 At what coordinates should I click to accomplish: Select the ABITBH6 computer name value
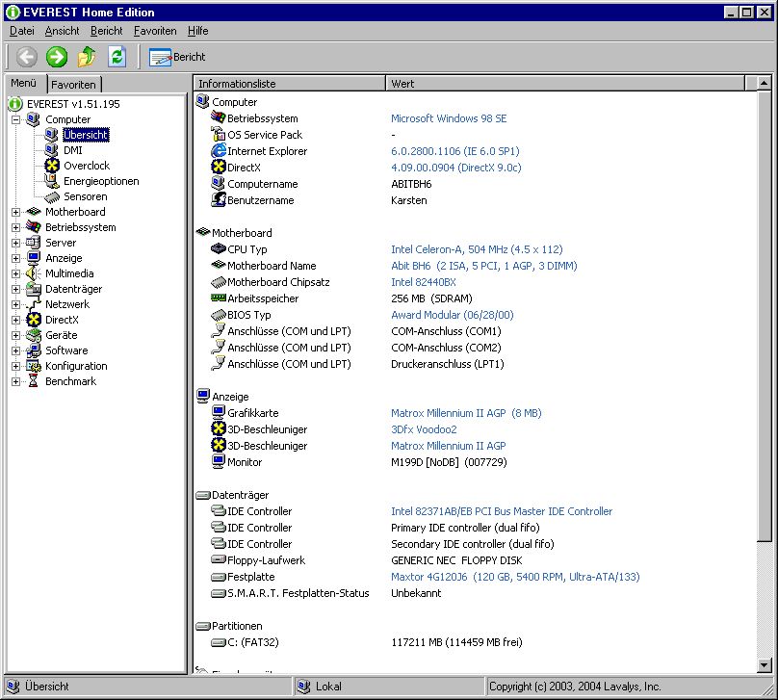pos(411,184)
